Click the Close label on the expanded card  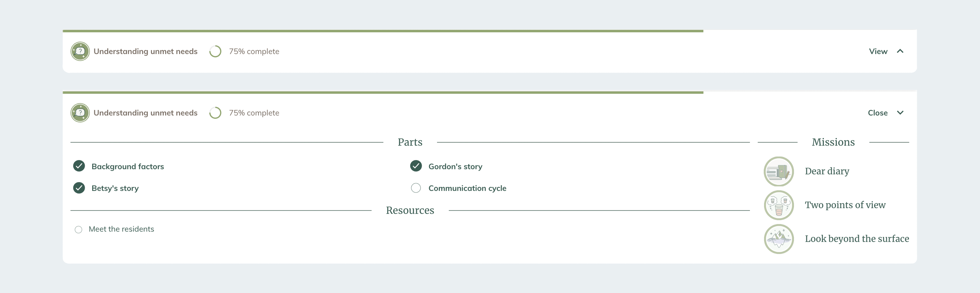pyautogui.click(x=877, y=113)
